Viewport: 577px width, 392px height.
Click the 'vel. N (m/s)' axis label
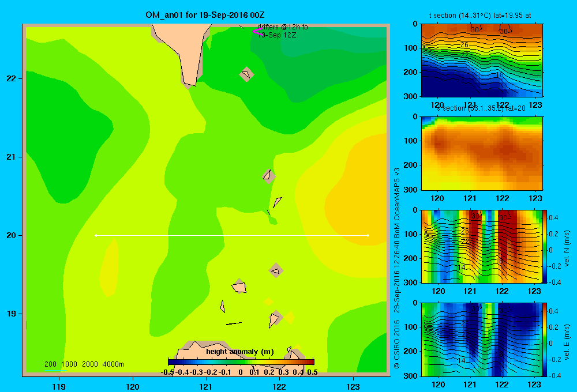pyautogui.click(x=567, y=248)
